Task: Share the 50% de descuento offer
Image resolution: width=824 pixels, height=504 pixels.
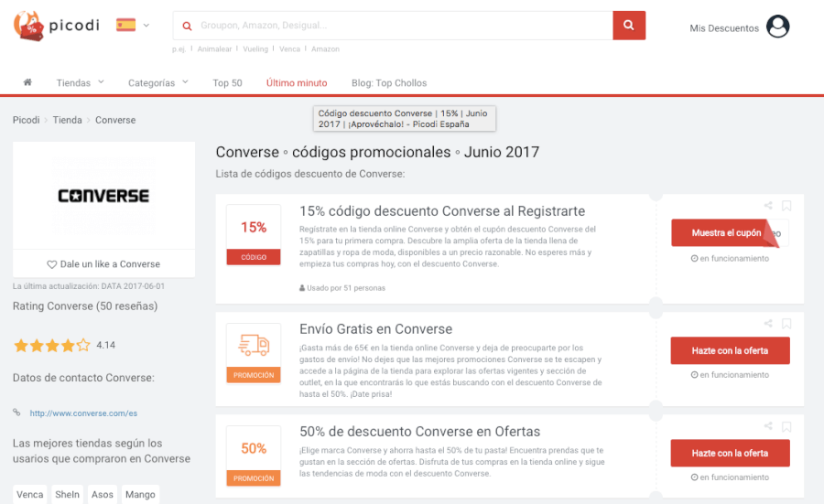Action: click(768, 426)
